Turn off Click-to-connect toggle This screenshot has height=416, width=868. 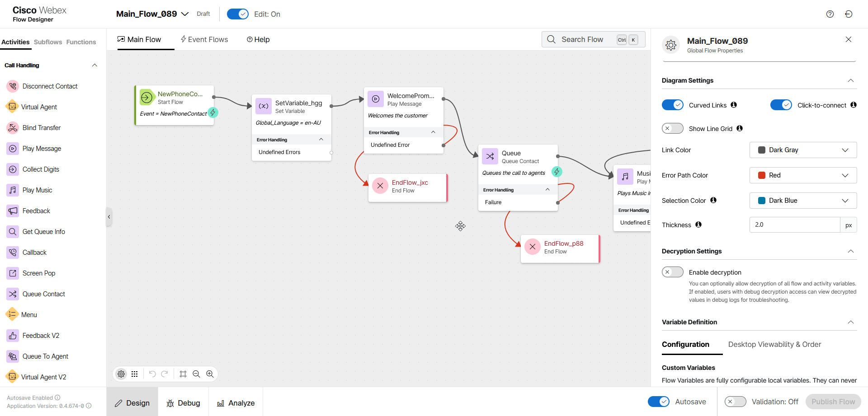coord(781,105)
